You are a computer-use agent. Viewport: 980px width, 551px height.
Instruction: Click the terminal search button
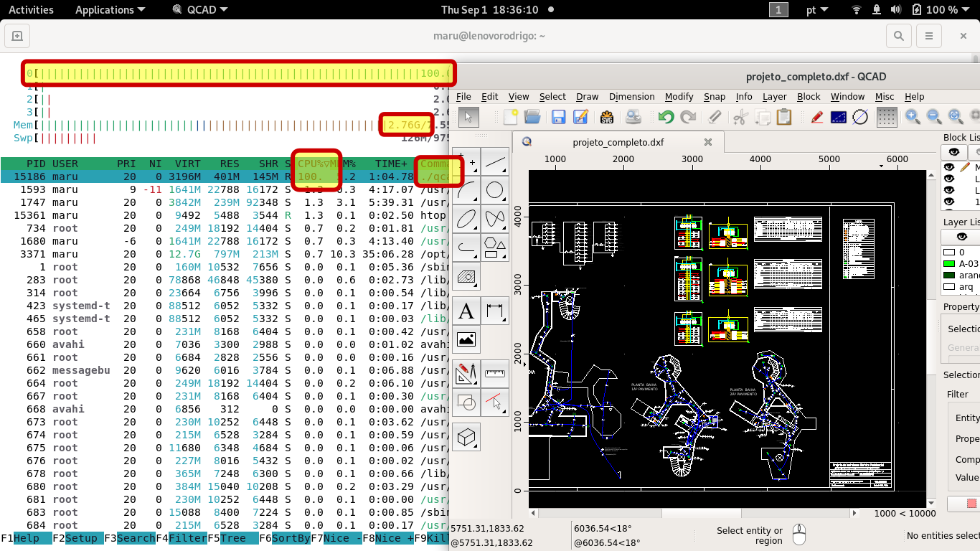(x=898, y=36)
